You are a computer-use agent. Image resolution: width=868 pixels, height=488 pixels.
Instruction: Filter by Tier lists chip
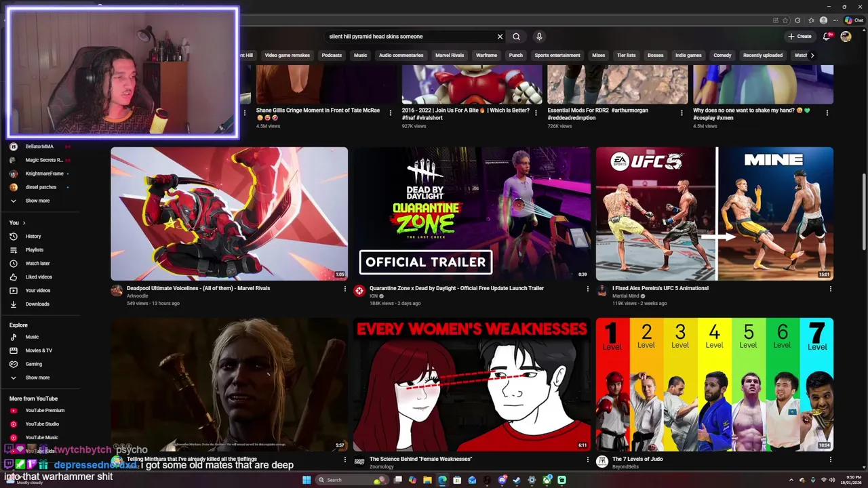[627, 55]
